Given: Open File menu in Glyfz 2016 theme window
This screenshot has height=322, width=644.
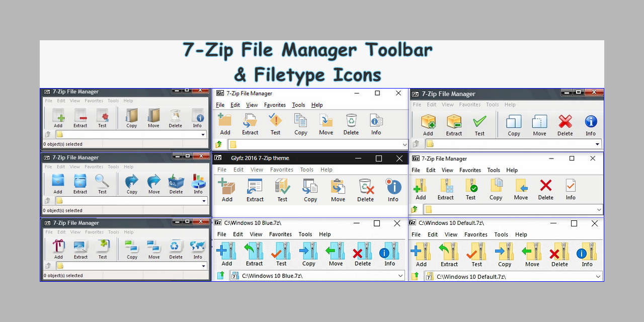Looking at the screenshot, I should pos(222,170).
